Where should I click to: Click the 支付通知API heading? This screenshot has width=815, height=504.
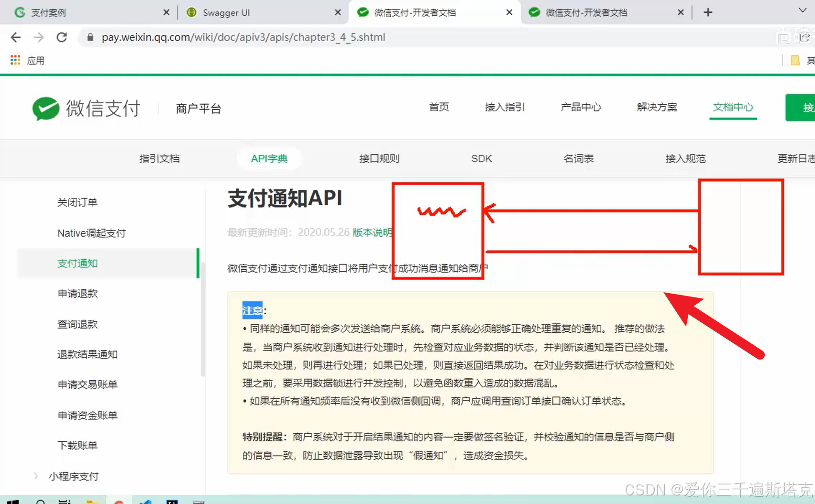tap(285, 198)
